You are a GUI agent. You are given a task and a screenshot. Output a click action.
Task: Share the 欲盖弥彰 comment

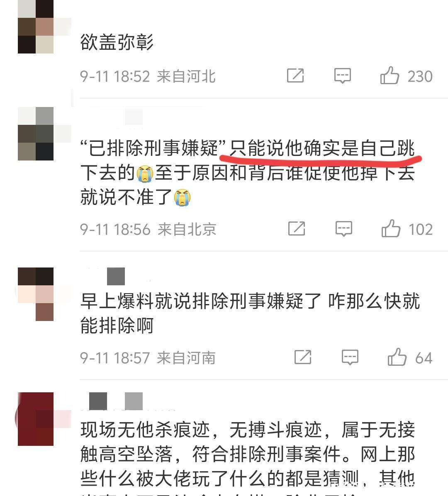(x=295, y=75)
